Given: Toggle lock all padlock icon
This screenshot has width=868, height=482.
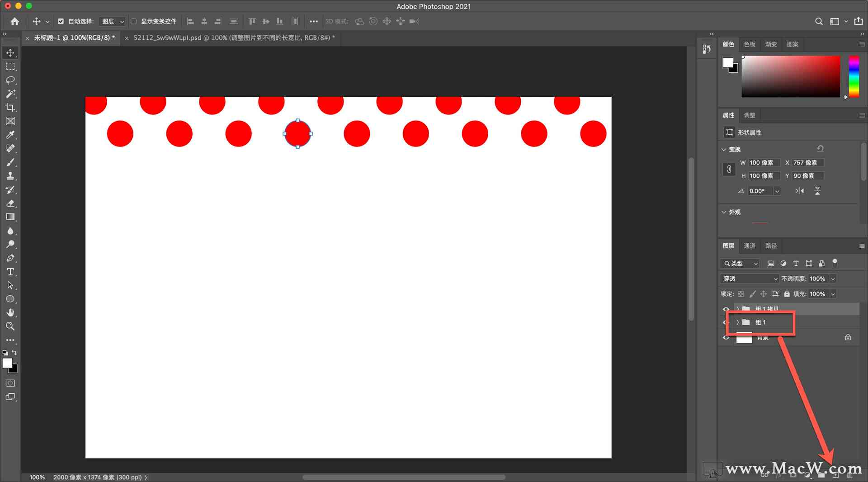Looking at the screenshot, I should [787, 294].
